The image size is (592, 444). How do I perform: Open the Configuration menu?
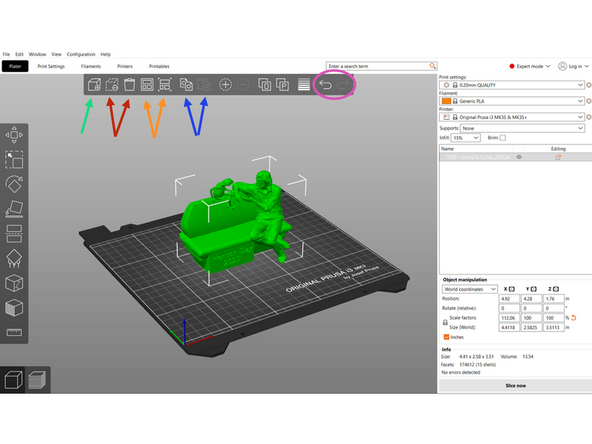pyautogui.click(x=81, y=54)
